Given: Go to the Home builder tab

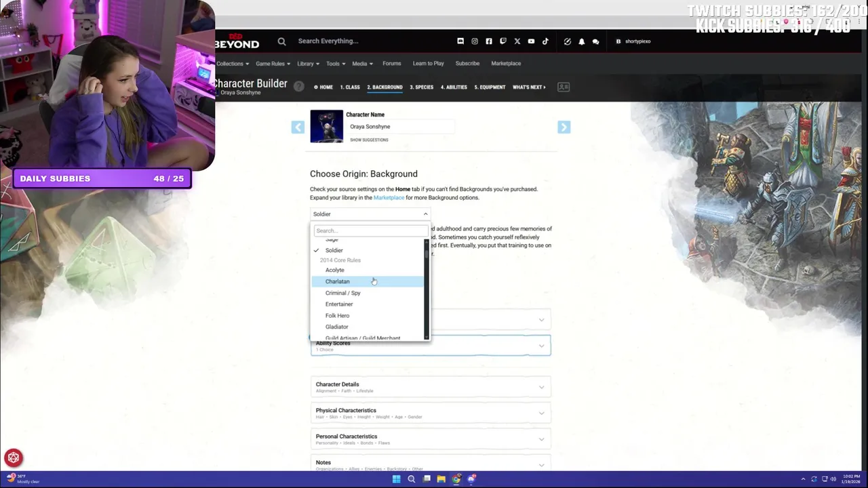Looking at the screenshot, I should pyautogui.click(x=323, y=87).
